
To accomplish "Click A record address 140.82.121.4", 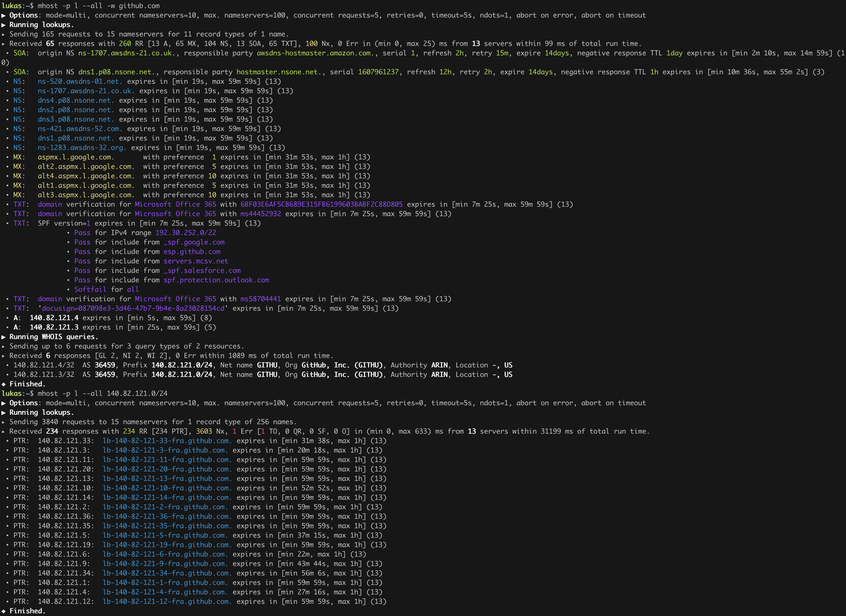I will (54, 318).
